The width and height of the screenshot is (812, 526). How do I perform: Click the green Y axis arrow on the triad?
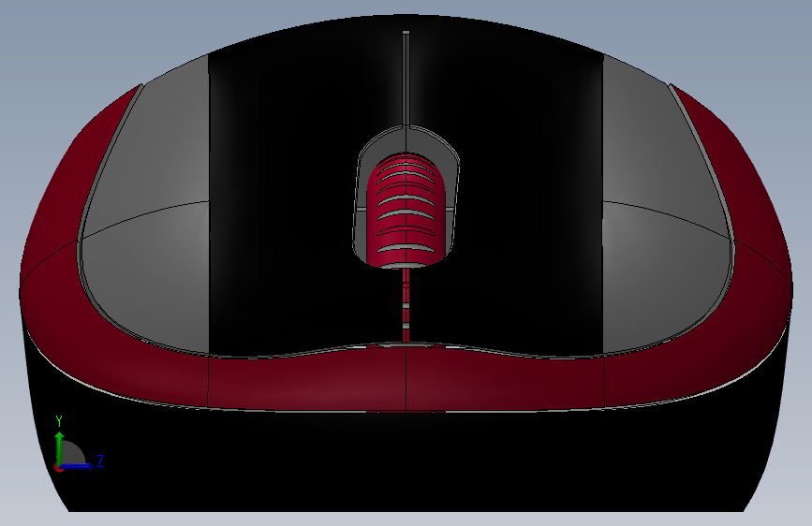click(x=60, y=447)
